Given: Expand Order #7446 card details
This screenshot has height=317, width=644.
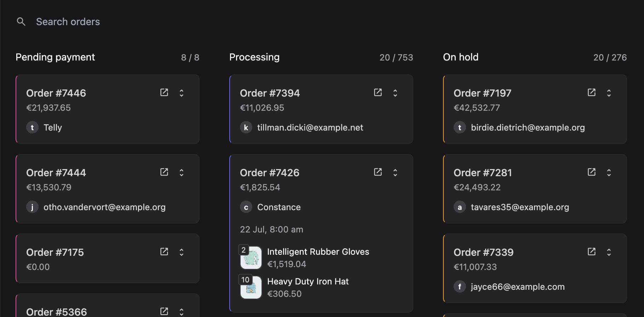Looking at the screenshot, I should 182,93.
